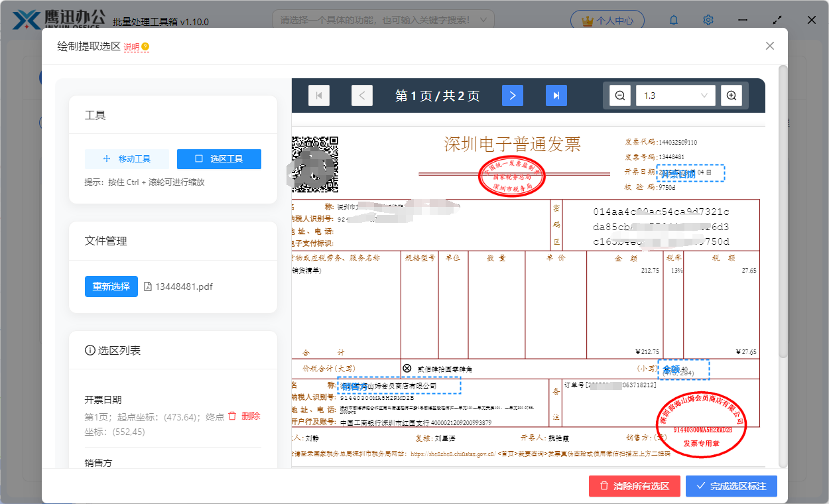Screen dimensions: 829x504
Task: Open the 说明 help link
Action: [x=131, y=47]
